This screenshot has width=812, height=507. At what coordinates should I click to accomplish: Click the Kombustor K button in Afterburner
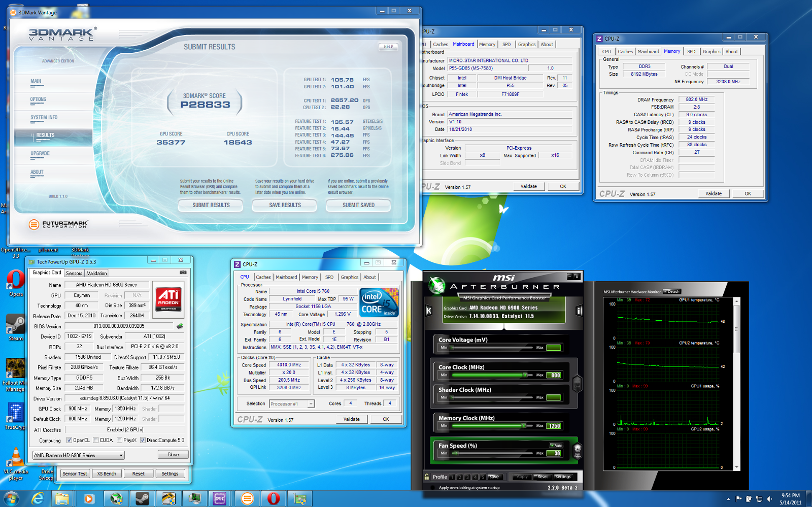(429, 311)
